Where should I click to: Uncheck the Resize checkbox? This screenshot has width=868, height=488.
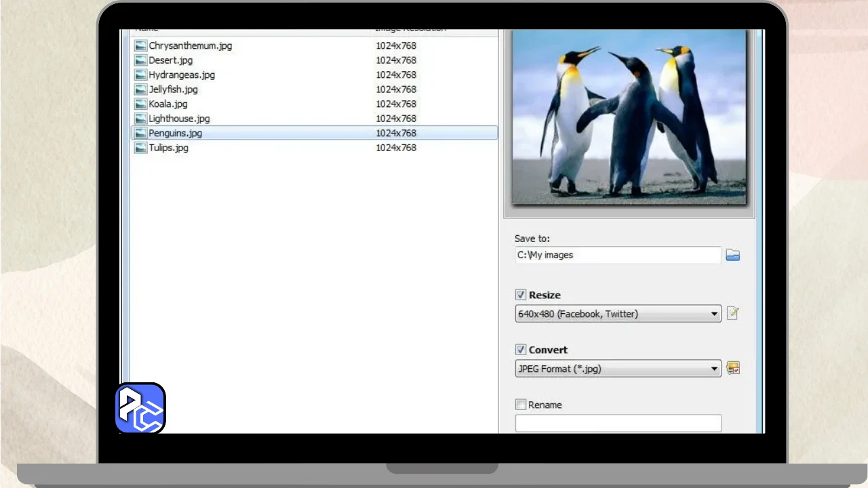click(521, 295)
